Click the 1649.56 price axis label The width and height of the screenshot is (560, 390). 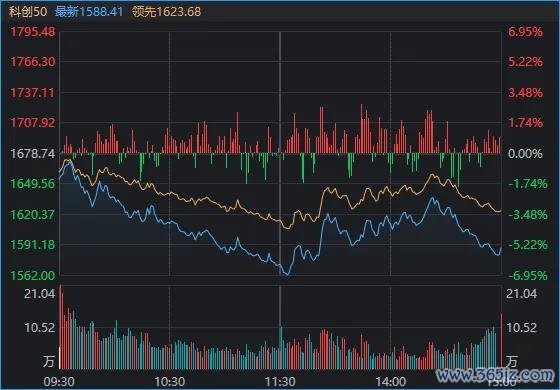[x=33, y=184]
